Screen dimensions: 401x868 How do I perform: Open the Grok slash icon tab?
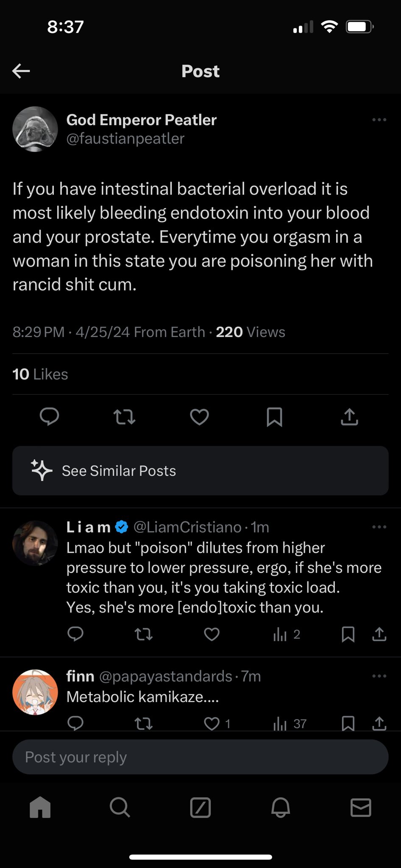200,807
